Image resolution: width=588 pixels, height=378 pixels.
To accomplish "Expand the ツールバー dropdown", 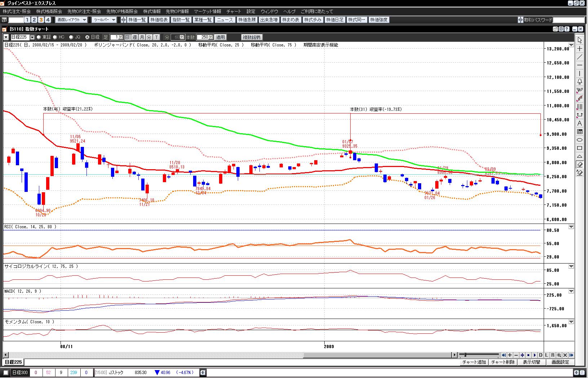I will [104, 20].
